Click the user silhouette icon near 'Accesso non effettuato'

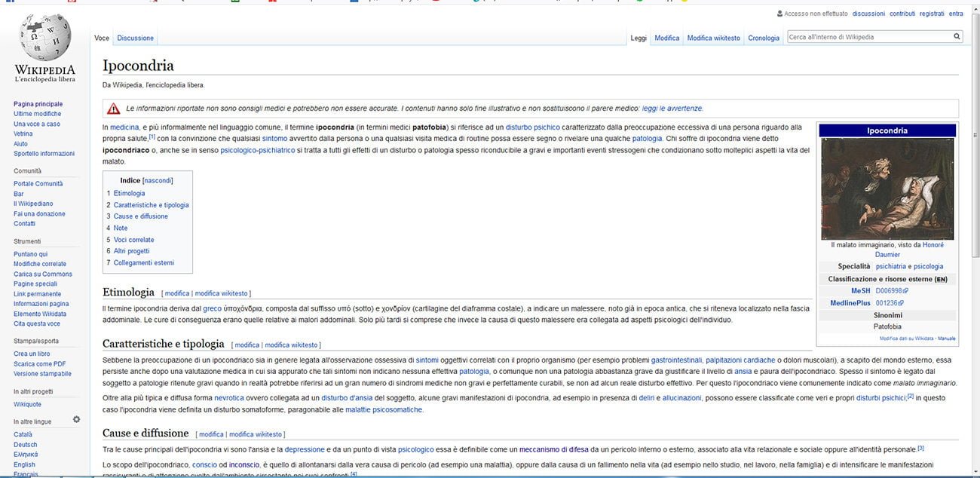tap(779, 13)
